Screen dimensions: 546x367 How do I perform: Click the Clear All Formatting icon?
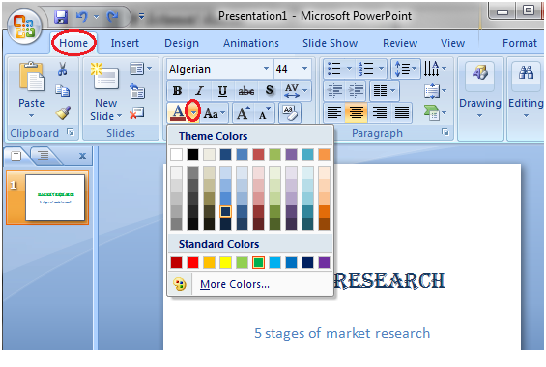coord(290,113)
